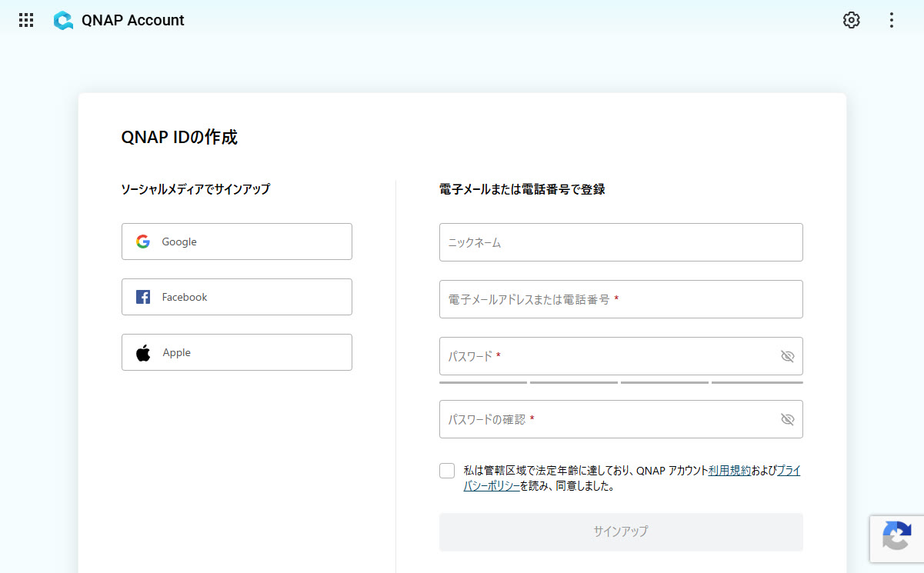Open the 利用規約 terms link
Image resolution: width=924 pixels, height=573 pixels.
coord(729,471)
